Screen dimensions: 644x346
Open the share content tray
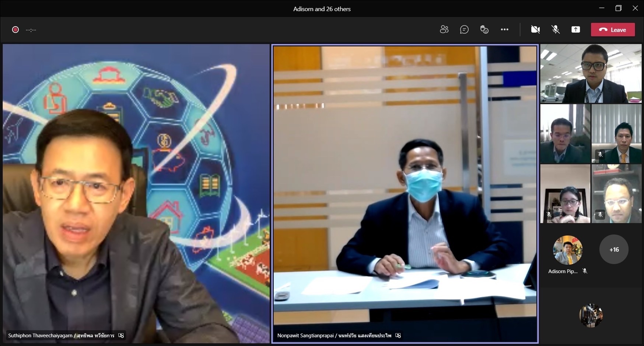(x=575, y=30)
